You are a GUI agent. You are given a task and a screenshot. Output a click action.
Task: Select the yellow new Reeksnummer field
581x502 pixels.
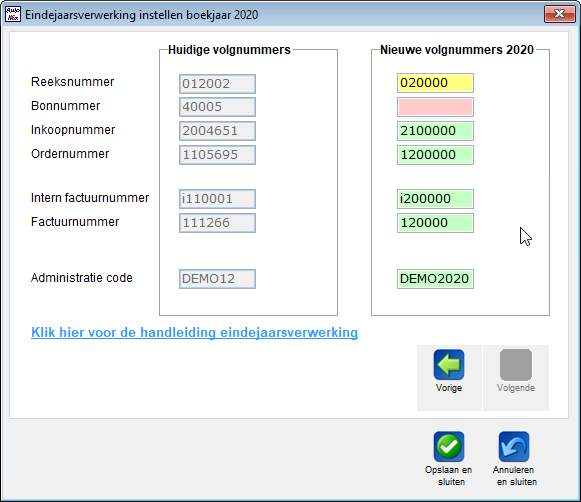(x=435, y=83)
